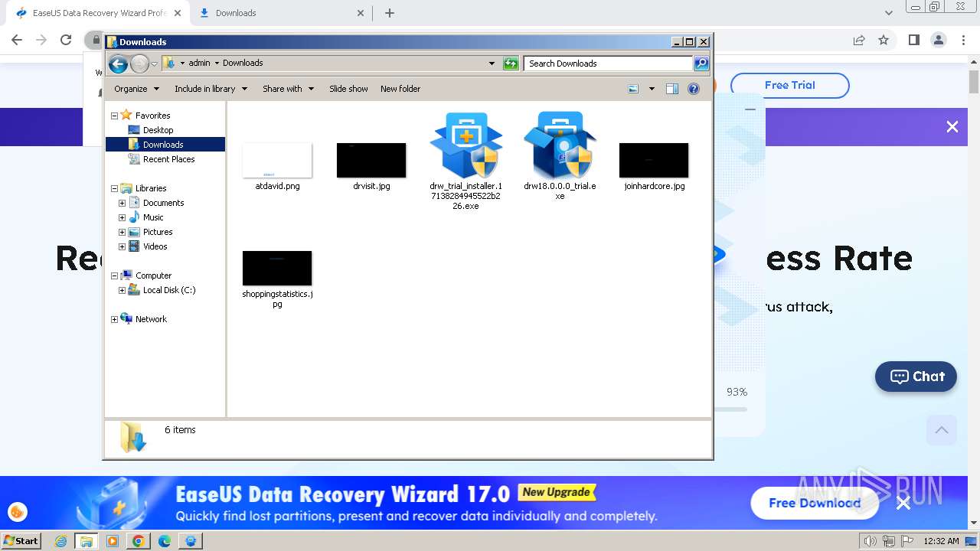Select Desktop in Favorites
Viewport: 980px width, 551px height.
pos(158,130)
